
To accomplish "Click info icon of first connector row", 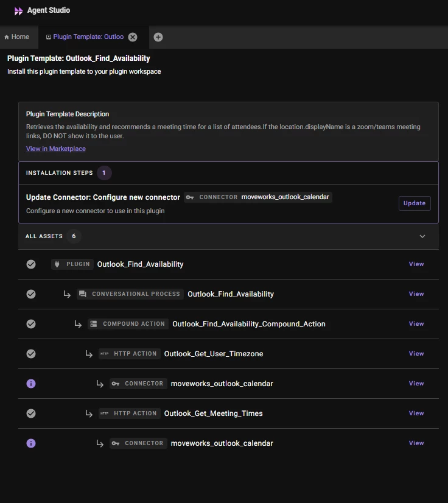I will point(31,384).
